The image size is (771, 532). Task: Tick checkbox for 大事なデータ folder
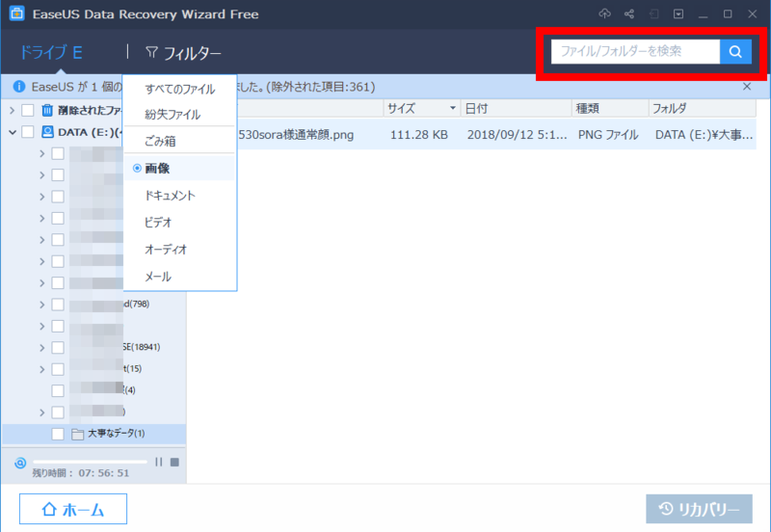[x=58, y=434]
